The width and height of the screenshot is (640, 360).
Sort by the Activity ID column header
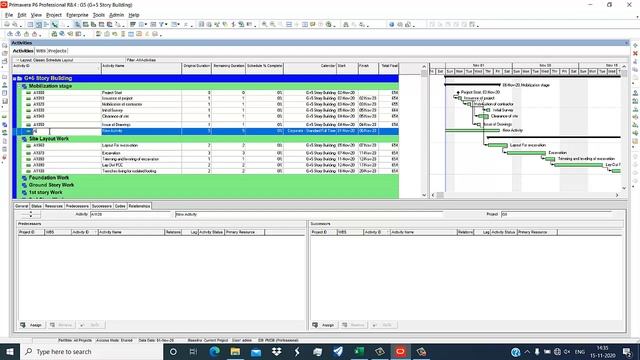click(57, 68)
